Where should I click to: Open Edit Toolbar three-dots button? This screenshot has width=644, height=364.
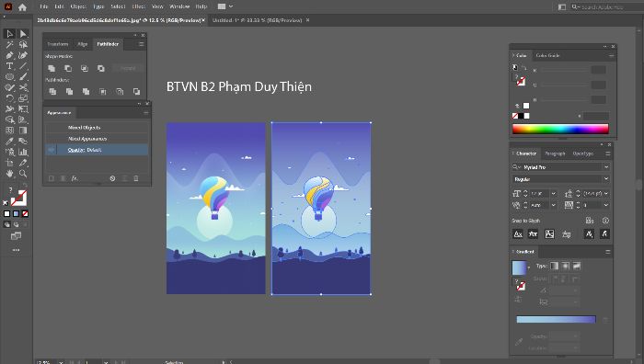click(16, 250)
